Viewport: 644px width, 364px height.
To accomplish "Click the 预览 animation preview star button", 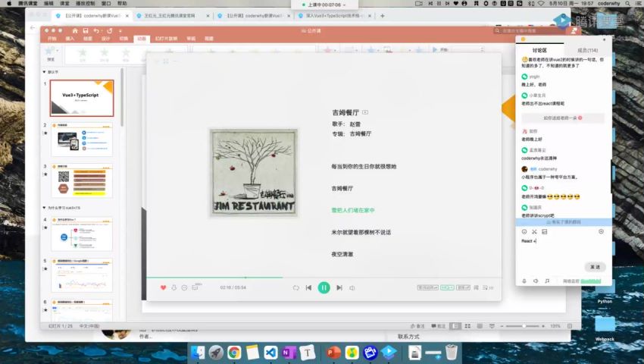I will click(51, 54).
